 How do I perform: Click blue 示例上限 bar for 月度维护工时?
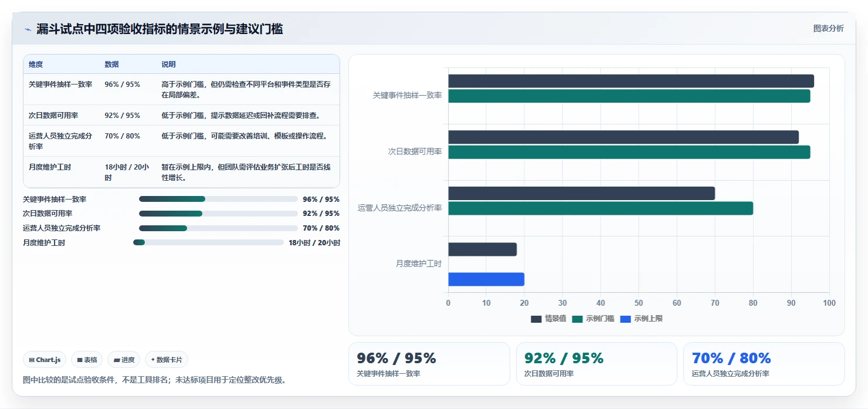point(486,279)
